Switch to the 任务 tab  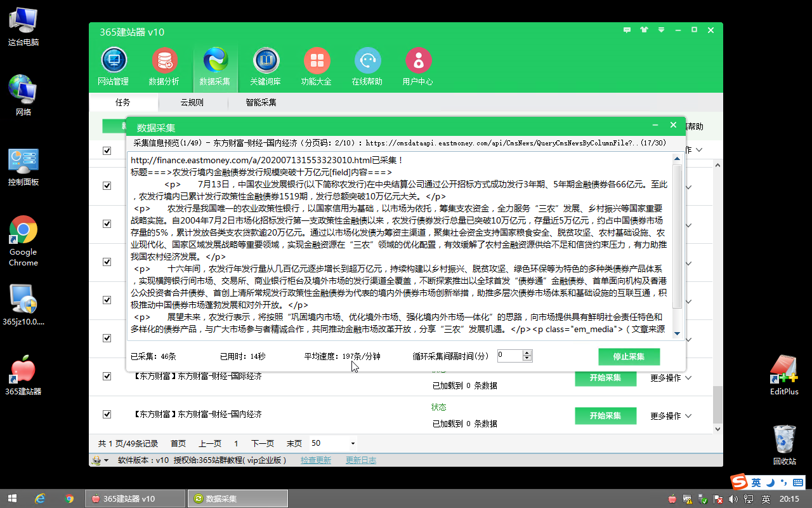[123, 102]
